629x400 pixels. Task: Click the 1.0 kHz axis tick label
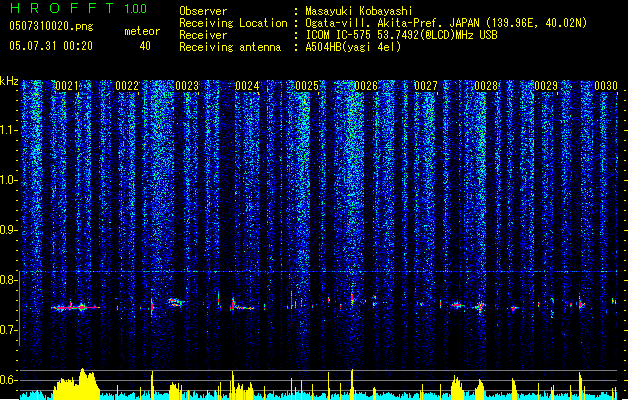tap(9, 180)
